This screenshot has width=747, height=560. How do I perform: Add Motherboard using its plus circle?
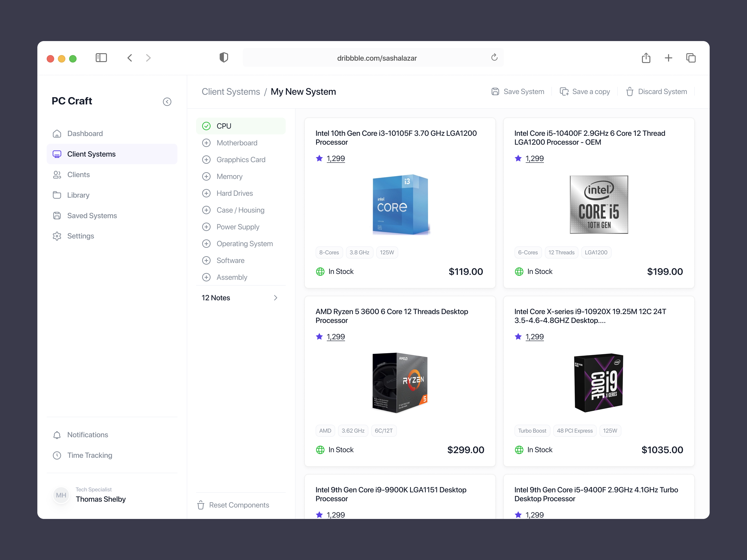point(206,143)
